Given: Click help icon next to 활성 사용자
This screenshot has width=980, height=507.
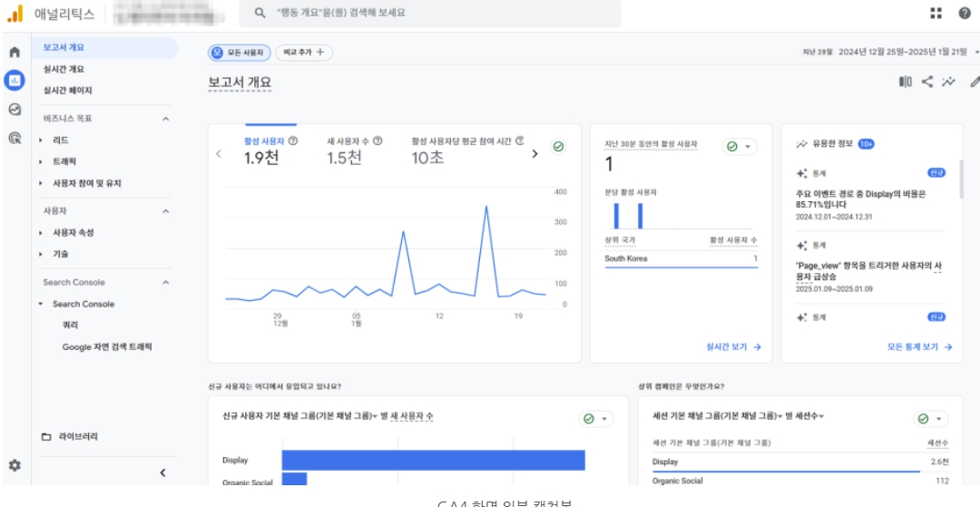Looking at the screenshot, I should coord(294,141).
